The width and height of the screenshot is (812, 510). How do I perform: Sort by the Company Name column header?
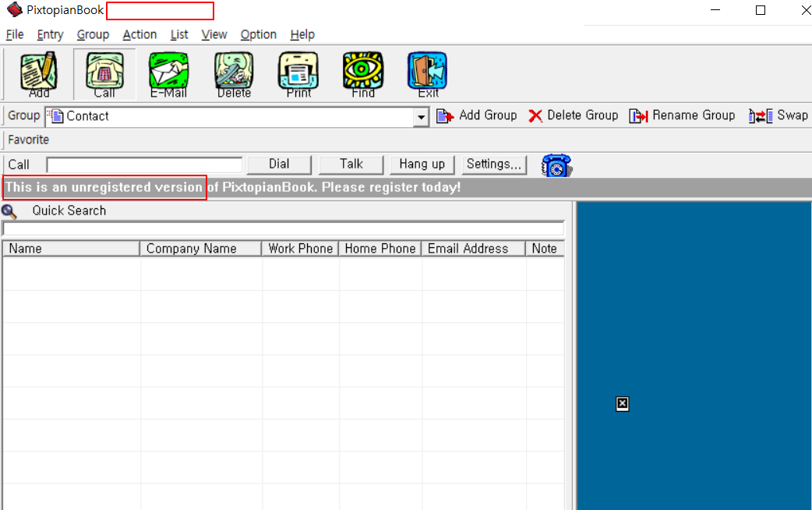201,249
